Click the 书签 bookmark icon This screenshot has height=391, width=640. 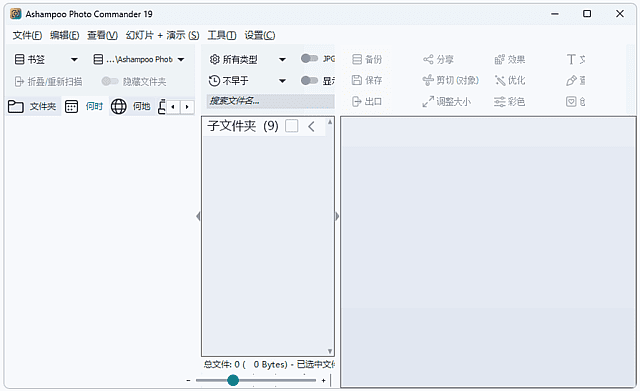(19, 60)
